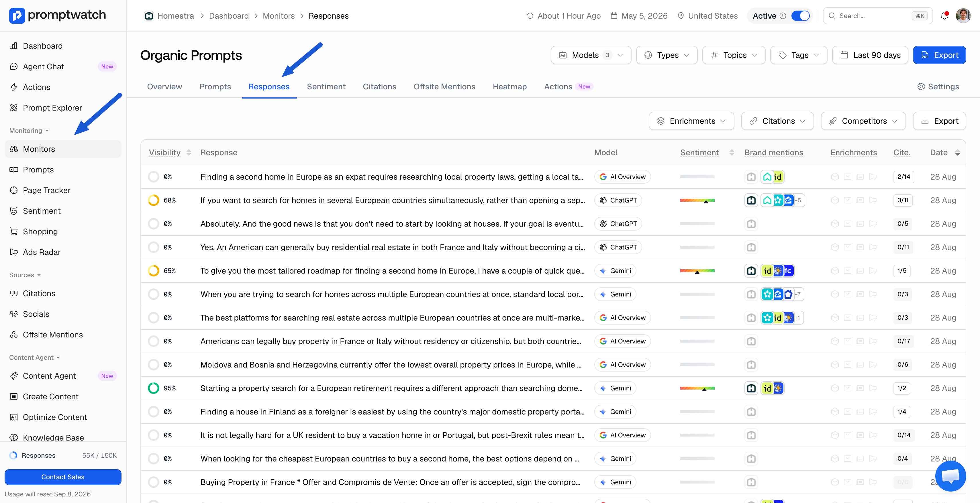The height and width of the screenshot is (503, 980).
Task: Switch to the Sentiment tab
Action: (x=326, y=87)
